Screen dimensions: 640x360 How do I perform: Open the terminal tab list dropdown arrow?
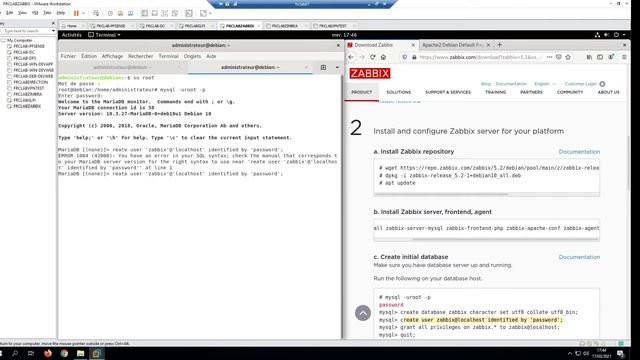click(x=337, y=67)
